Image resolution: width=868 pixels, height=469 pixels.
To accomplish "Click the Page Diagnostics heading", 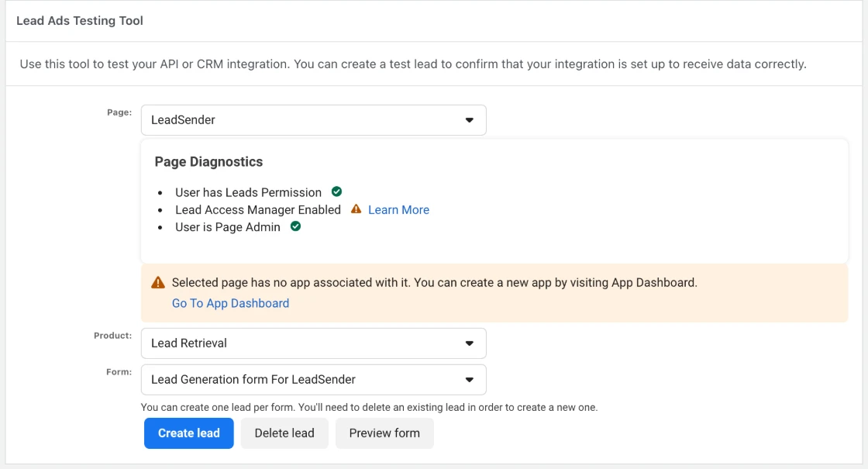I will [208, 162].
